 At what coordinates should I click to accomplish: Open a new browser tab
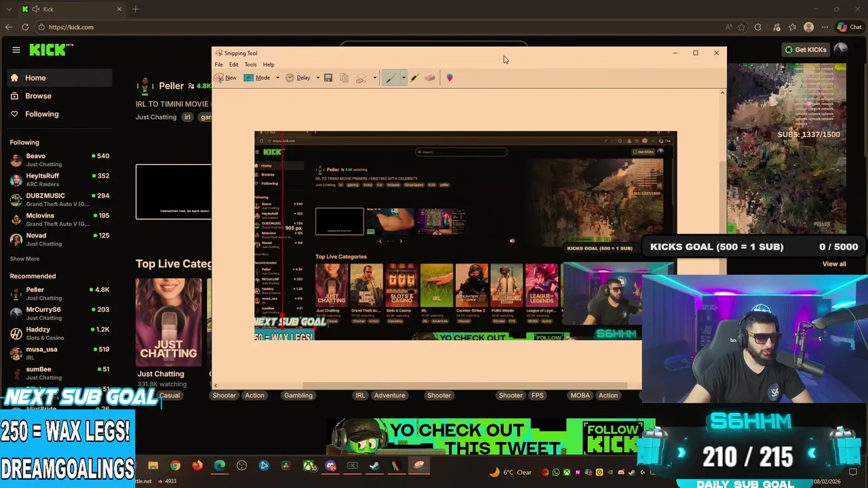[136, 9]
